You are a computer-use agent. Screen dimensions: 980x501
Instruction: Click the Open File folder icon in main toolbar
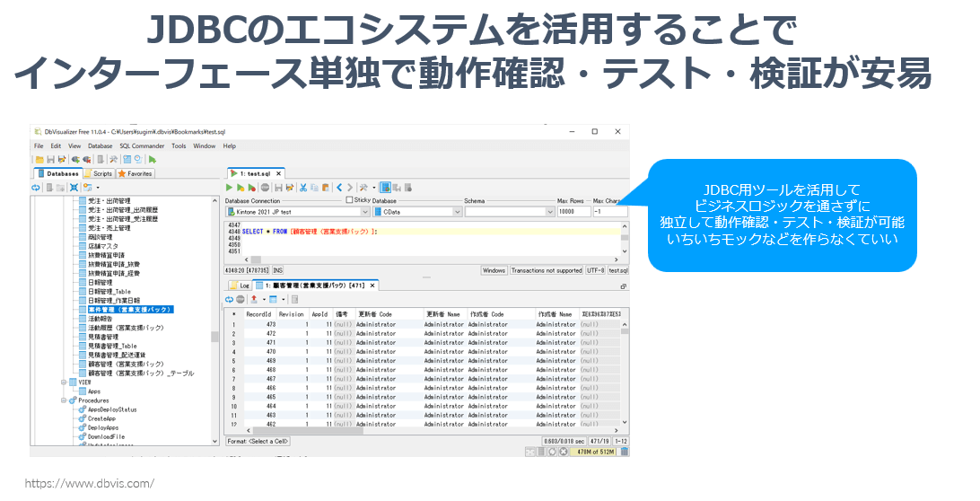(39, 160)
